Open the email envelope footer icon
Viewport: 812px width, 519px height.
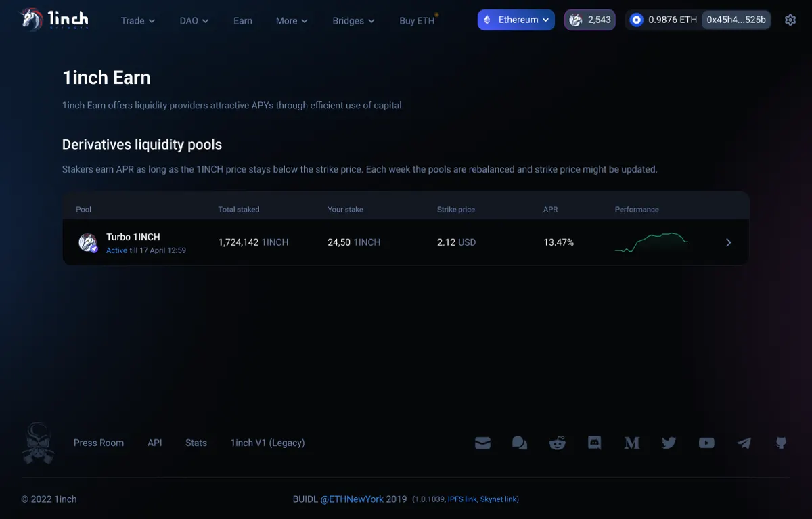(x=482, y=443)
